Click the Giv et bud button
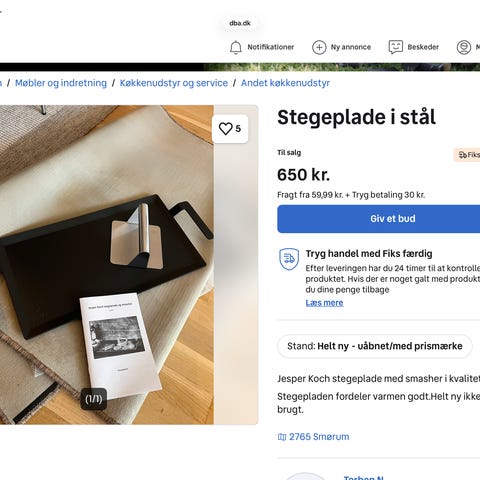This screenshot has height=480, width=480. [x=379, y=219]
